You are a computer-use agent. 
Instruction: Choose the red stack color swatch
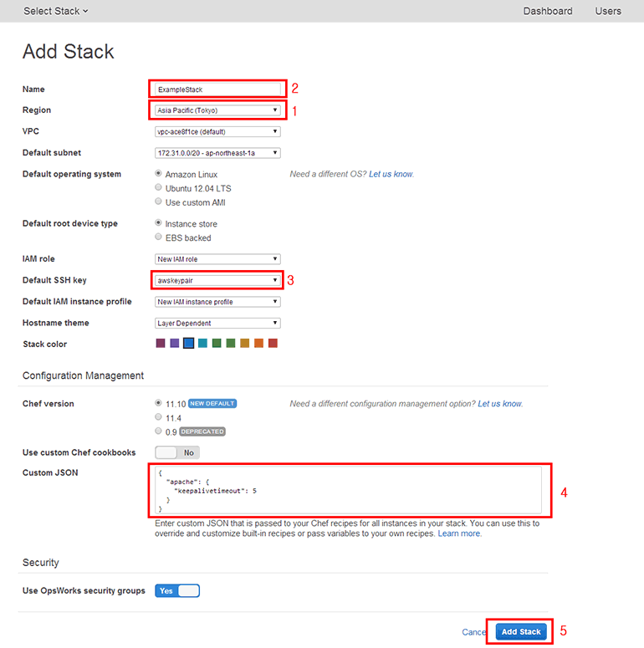tap(273, 344)
